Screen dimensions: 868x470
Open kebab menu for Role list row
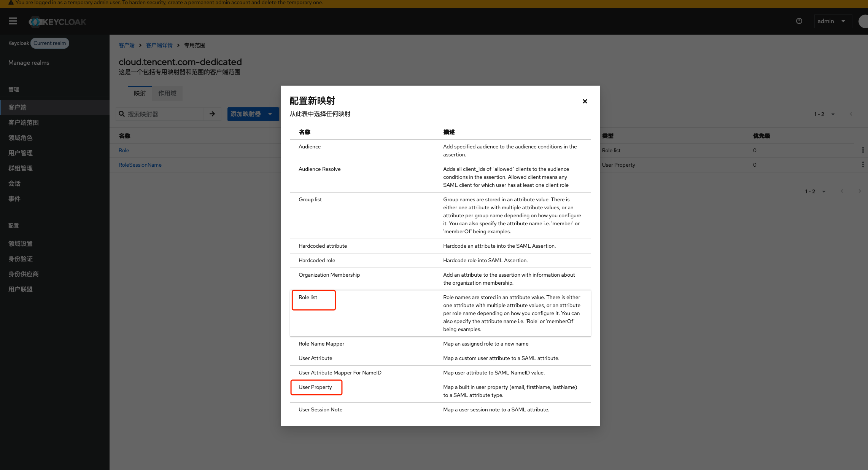863,150
